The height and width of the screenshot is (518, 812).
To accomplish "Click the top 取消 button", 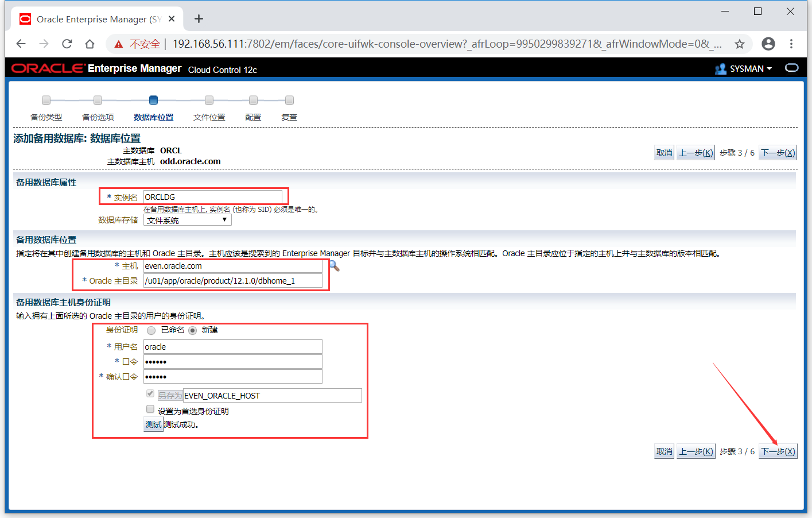I will point(665,153).
